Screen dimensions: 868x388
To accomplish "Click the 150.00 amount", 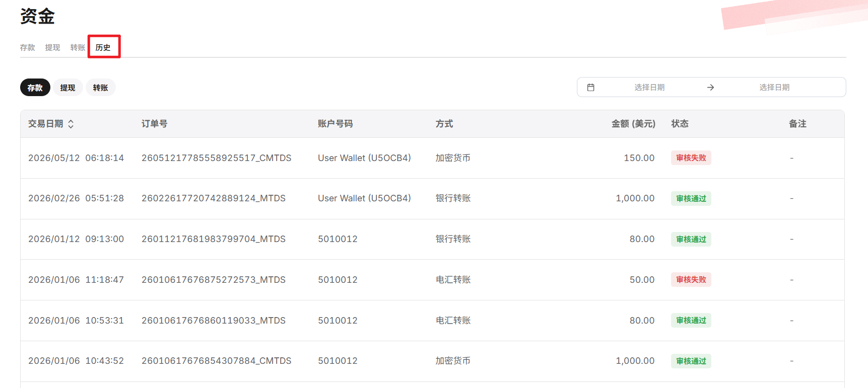I will pos(639,158).
